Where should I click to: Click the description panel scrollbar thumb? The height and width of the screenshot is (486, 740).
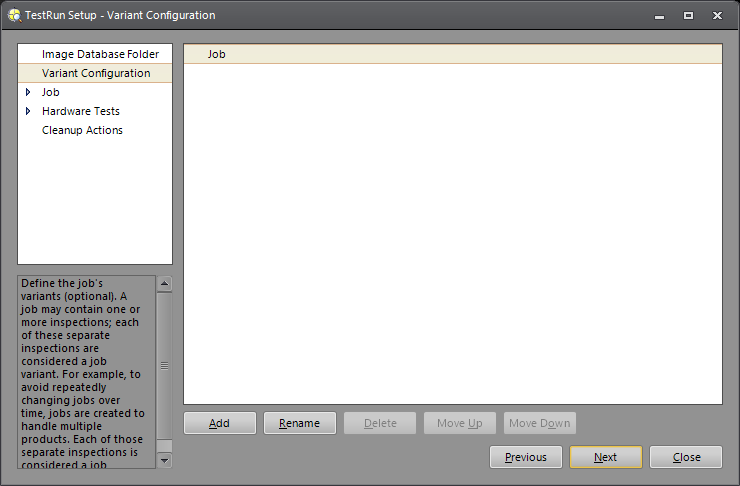(x=165, y=365)
